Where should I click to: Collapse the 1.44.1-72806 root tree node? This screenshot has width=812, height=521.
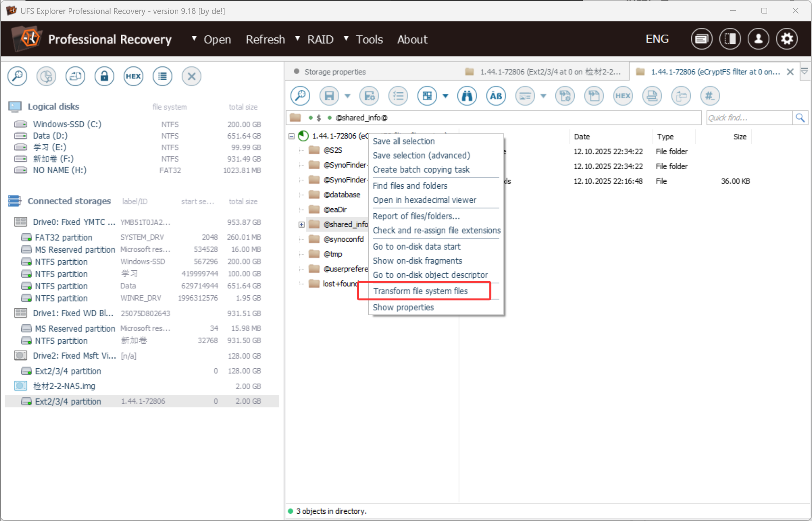click(292, 136)
